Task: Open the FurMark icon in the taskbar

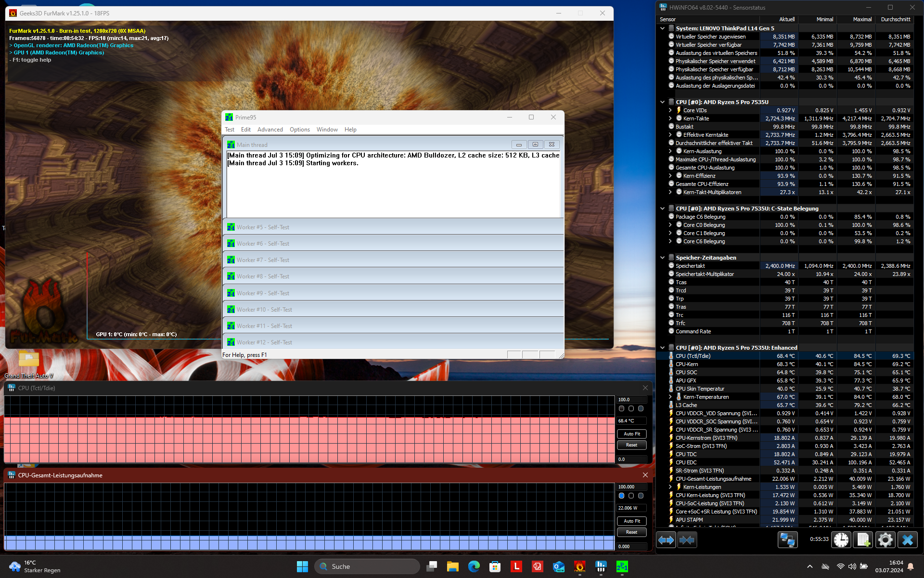Action: click(x=579, y=566)
